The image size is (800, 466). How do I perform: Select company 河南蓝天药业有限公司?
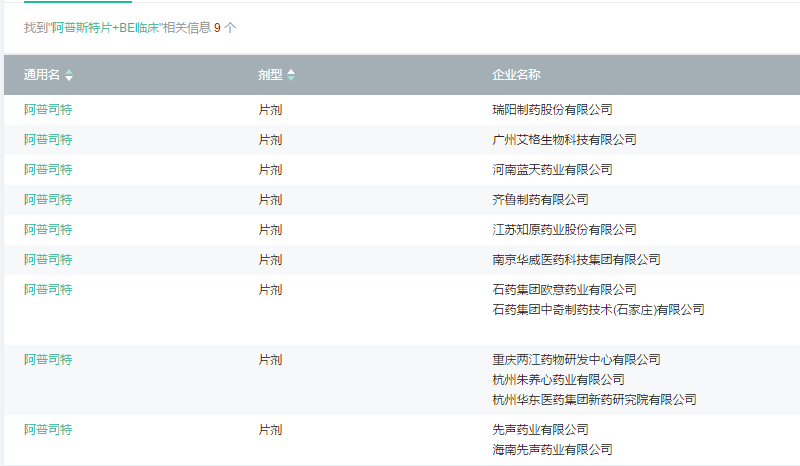tap(552, 170)
